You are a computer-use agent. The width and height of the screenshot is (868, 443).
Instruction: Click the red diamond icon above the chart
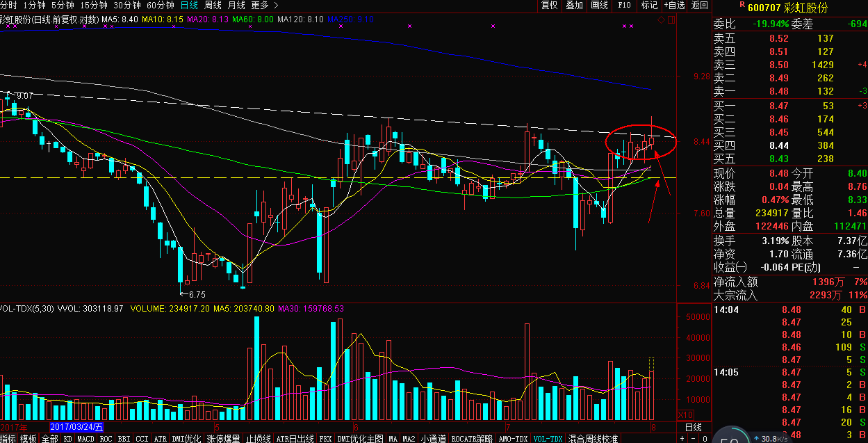pos(661,19)
